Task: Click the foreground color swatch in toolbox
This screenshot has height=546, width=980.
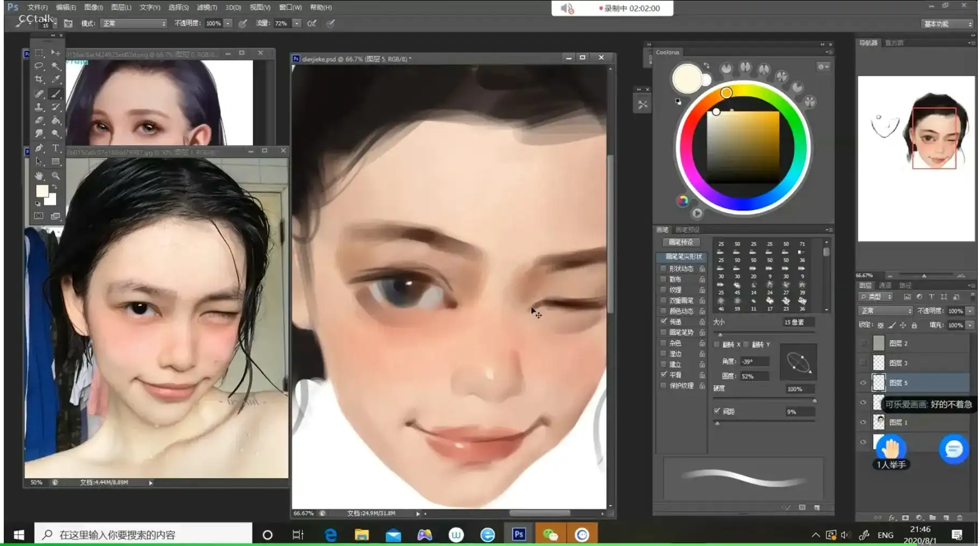Action: (x=42, y=191)
